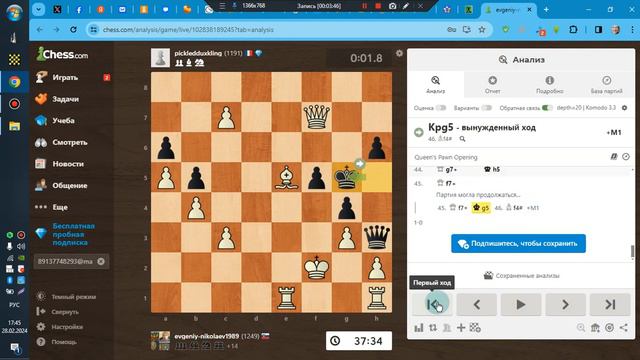The width and height of the screenshot is (640, 360).
Task: Show the evaluation graph bar-chart icon
Action: pyautogui.click(x=419, y=328)
